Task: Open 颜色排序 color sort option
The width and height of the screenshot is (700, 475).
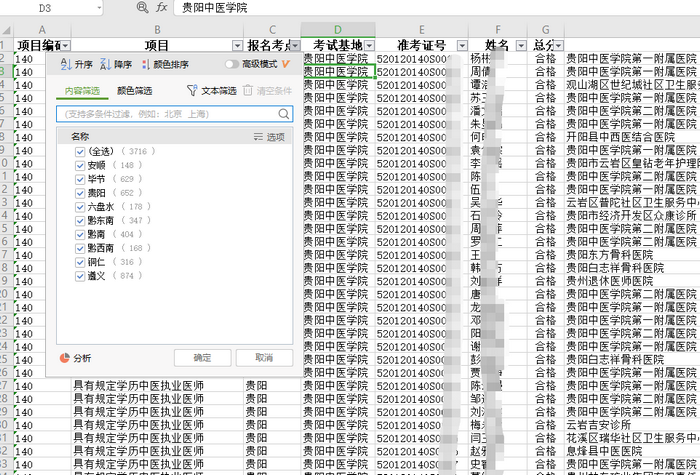Action: (146, 64)
